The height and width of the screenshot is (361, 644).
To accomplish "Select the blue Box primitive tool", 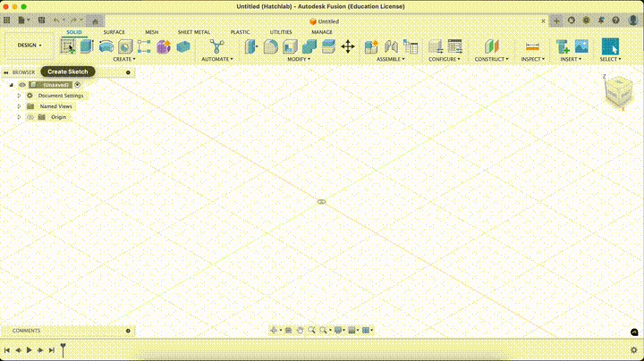I will pyautogui.click(x=183, y=46).
